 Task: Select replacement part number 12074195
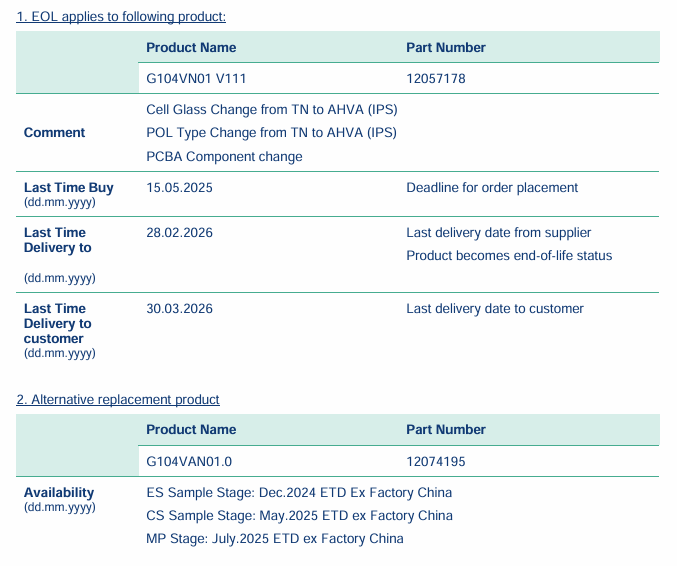(436, 462)
